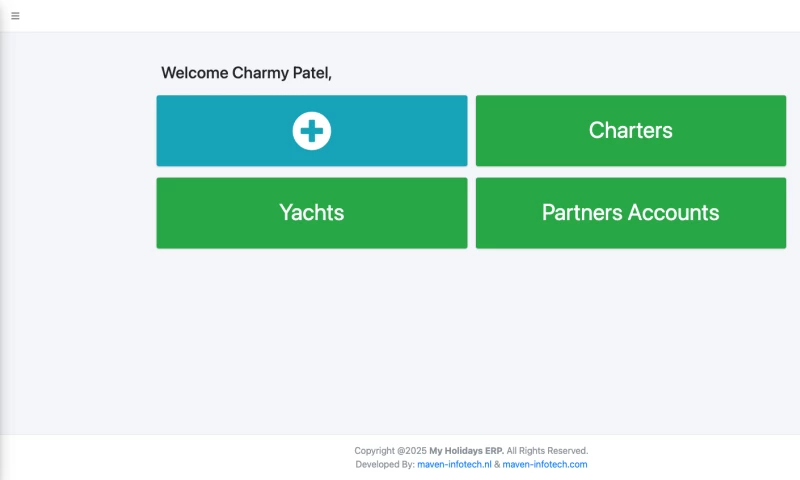Choose the Partners Accounts green tile
The width and height of the screenshot is (800, 480).
click(x=630, y=213)
